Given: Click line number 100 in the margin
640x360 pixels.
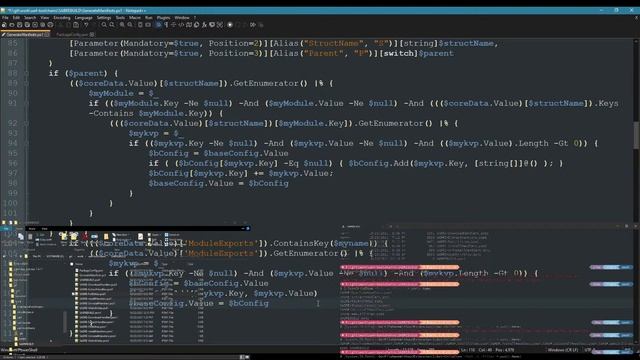Looking at the screenshot, I should [x=10, y=203].
